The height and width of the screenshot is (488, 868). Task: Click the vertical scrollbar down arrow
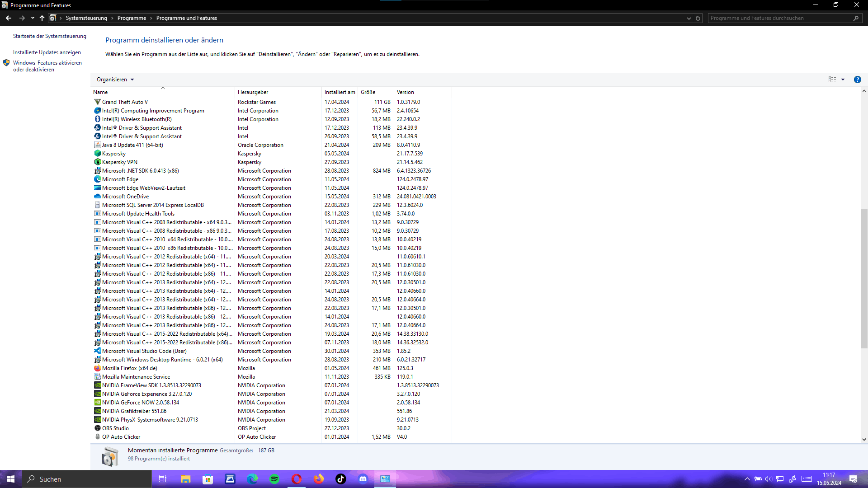tap(864, 439)
